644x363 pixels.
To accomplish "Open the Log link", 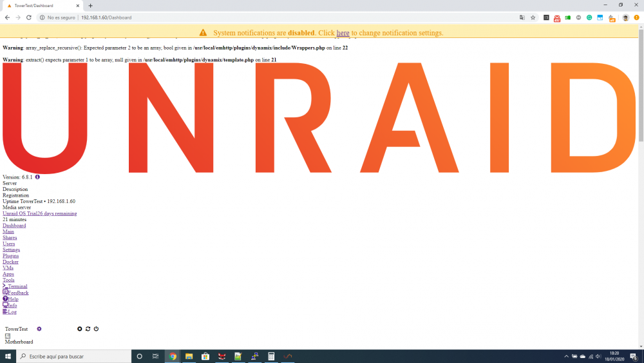I will 10,311.
